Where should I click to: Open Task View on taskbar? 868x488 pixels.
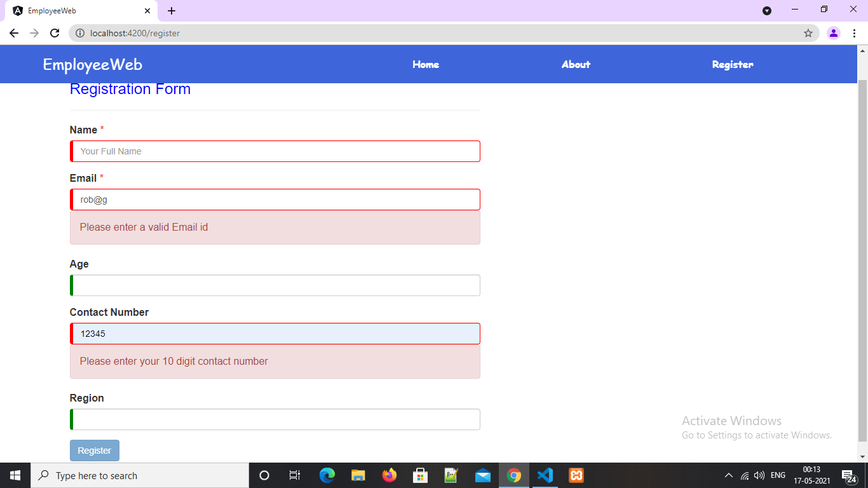[x=295, y=475]
